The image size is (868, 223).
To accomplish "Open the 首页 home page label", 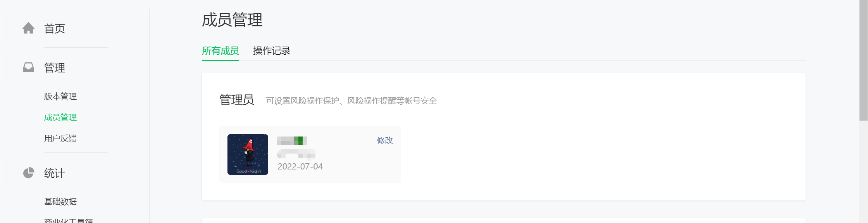I will [x=55, y=29].
